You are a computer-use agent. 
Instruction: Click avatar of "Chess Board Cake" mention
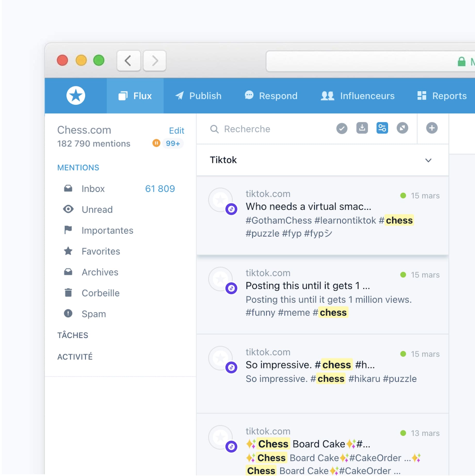point(220,437)
